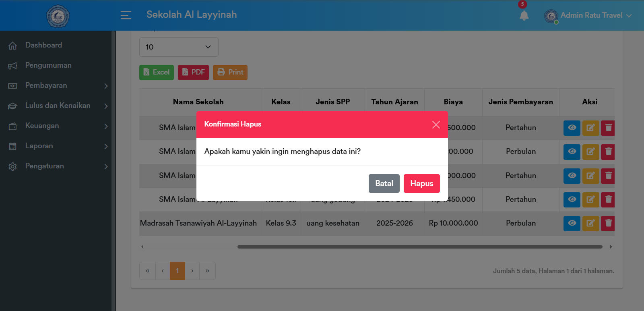This screenshot has height=311, width=644.
Task: Expand the Pembayaran chevron arrow
Action: [106, 86]
